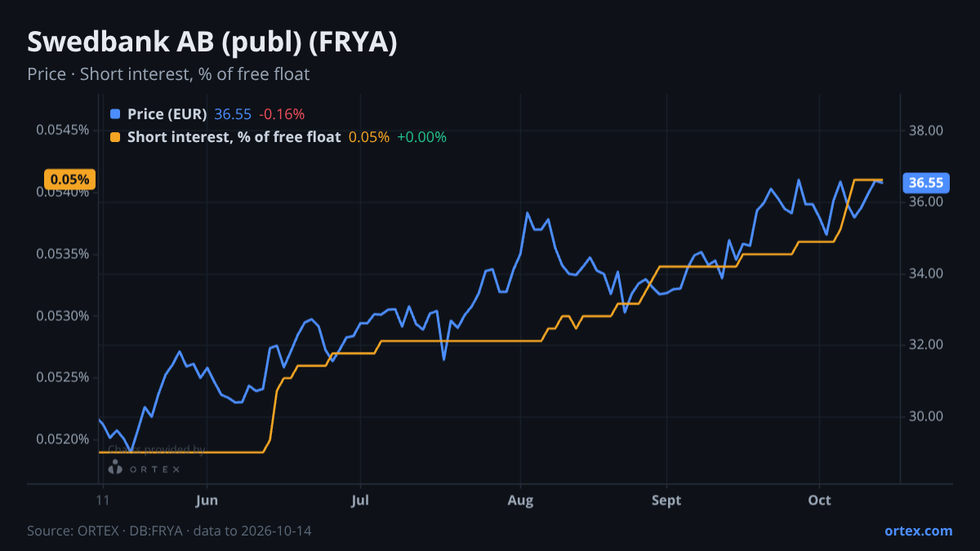Click the 0.0520% left axis label

[x=63, y=439]
